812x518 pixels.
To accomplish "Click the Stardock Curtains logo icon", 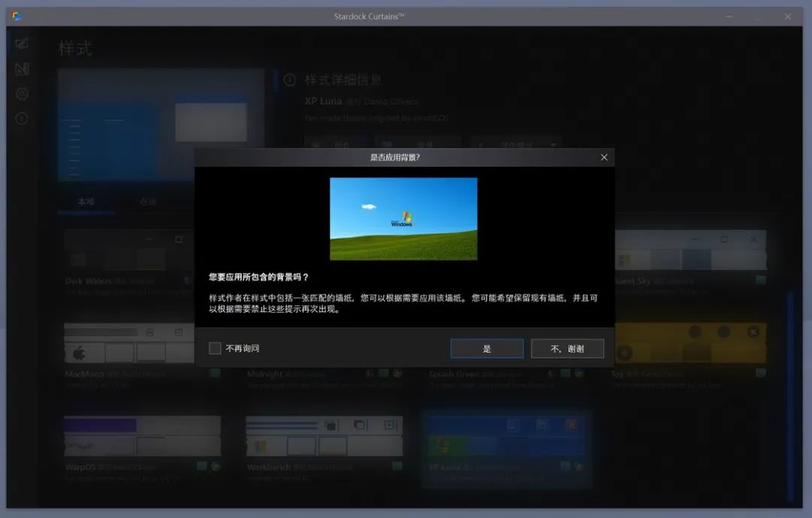I will coord(17,17).
